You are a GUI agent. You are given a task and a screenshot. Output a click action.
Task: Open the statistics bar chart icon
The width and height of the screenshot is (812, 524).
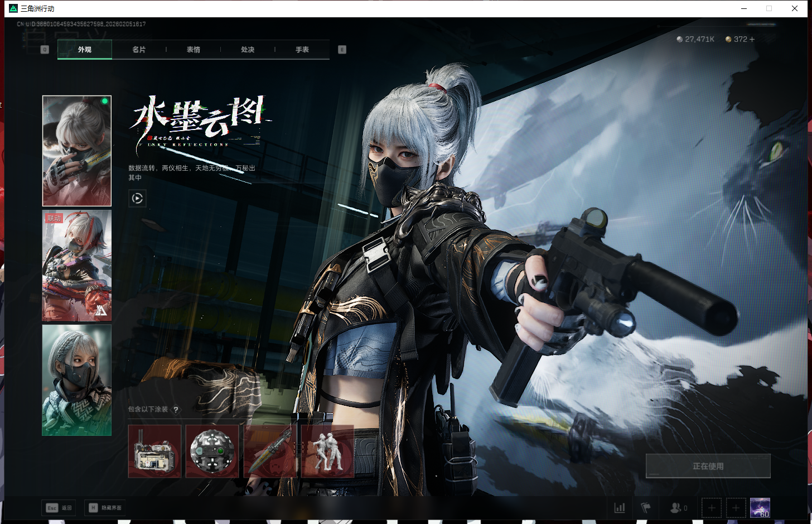[x=620, y=508]
